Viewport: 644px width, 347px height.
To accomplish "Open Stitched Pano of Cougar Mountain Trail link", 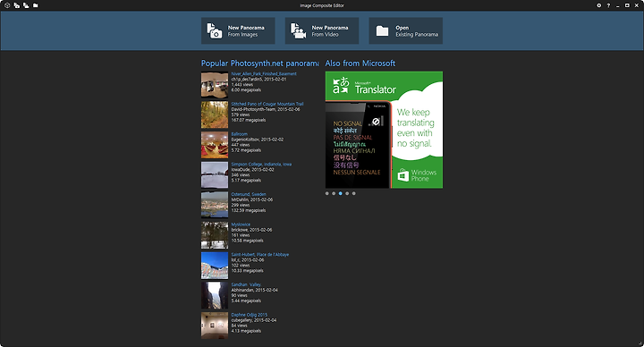I will click(x=267, y=104).
